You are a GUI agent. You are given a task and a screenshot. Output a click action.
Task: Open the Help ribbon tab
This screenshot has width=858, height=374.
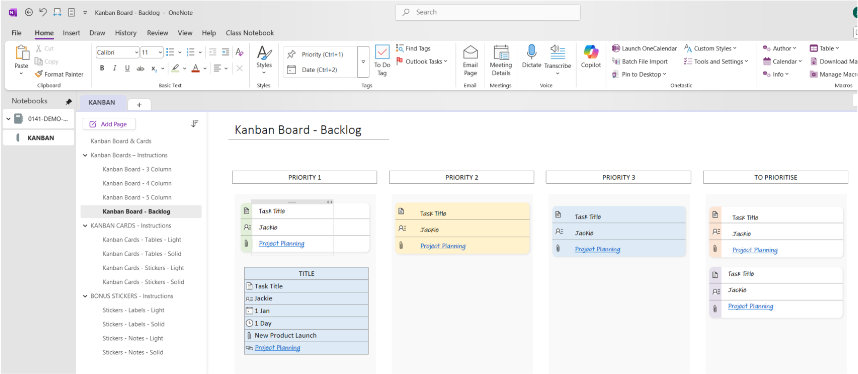208,33
